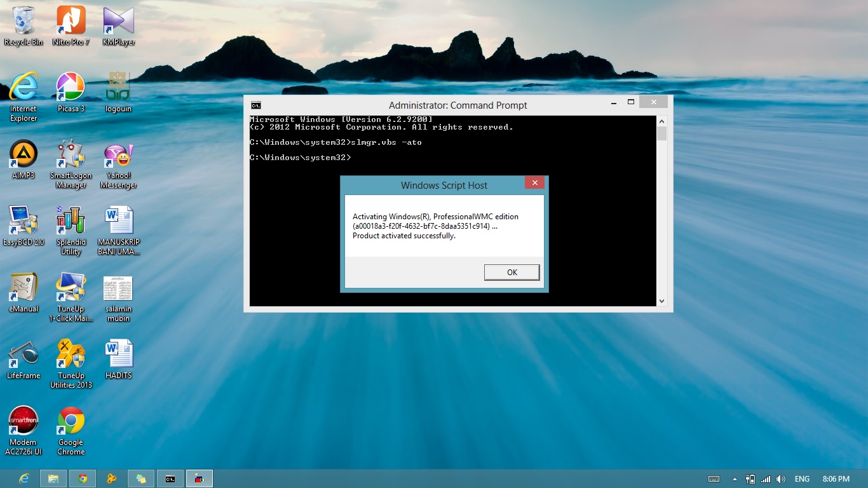Minimize the Command Prompt window

(x=613, y=102)
